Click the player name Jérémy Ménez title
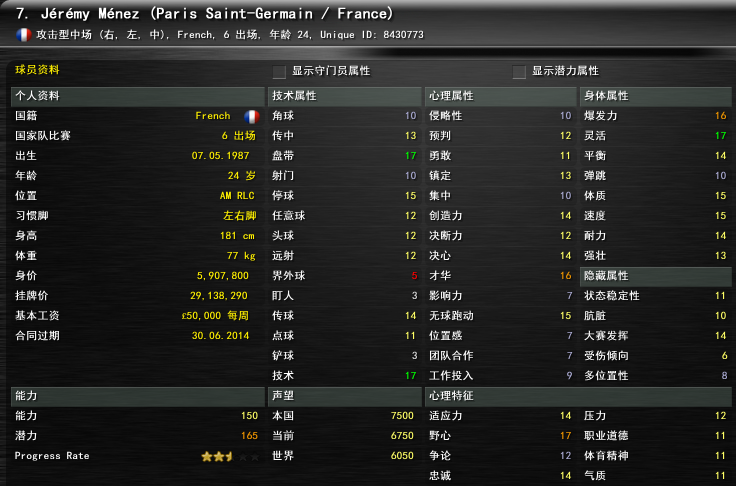736x486 pixels. click(90, 14)
